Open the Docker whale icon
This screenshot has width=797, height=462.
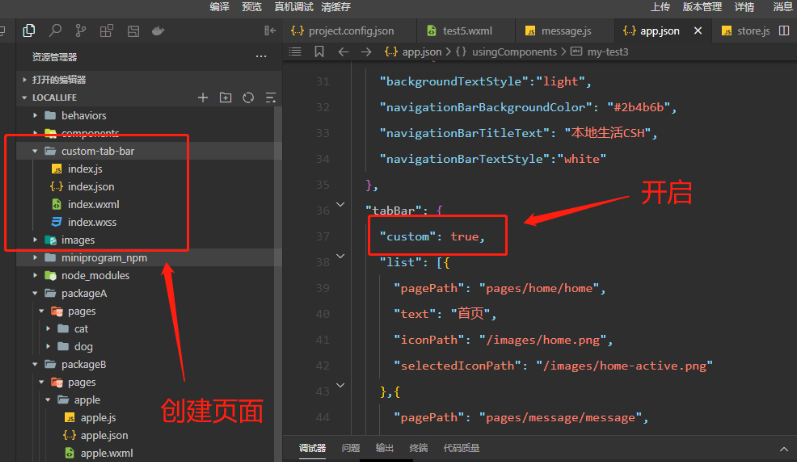(x=158, y=31)
